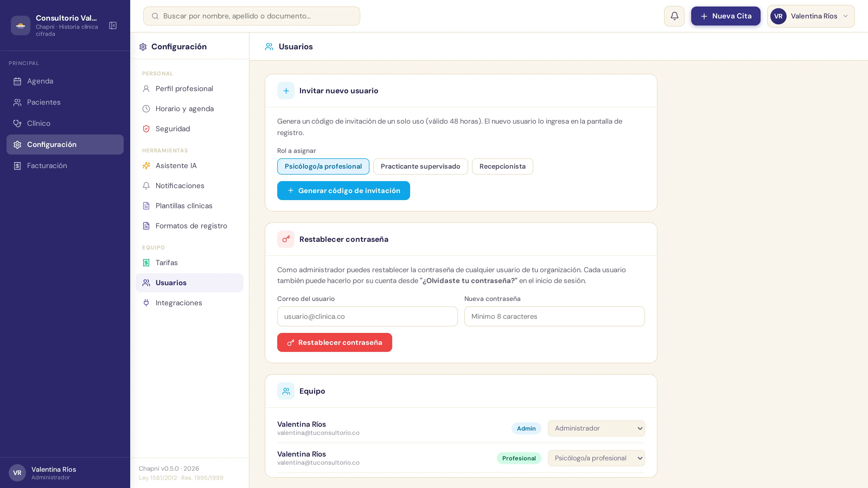Click the Profesional badge

(519, 458)
